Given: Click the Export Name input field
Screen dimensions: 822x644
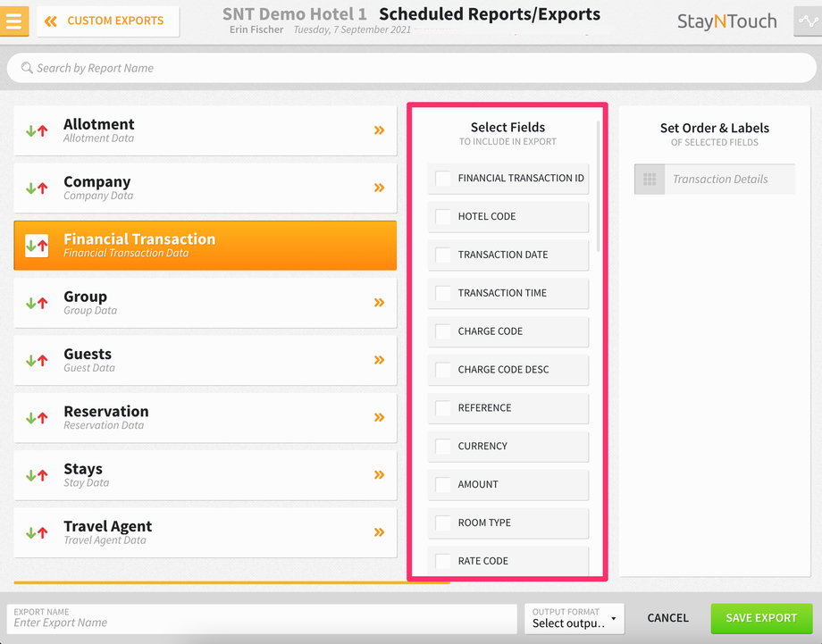Looking at the screenshot, I should (x=262, y=619).
